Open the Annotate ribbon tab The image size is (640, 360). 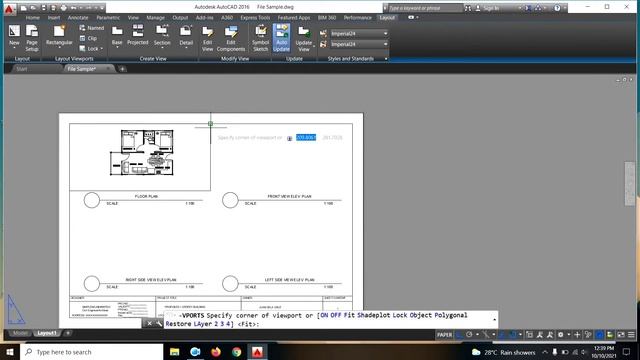(78, 18)
